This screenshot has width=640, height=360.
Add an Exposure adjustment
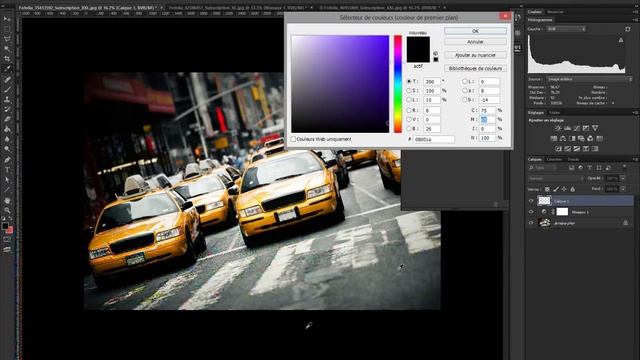[x=586, y=128]
